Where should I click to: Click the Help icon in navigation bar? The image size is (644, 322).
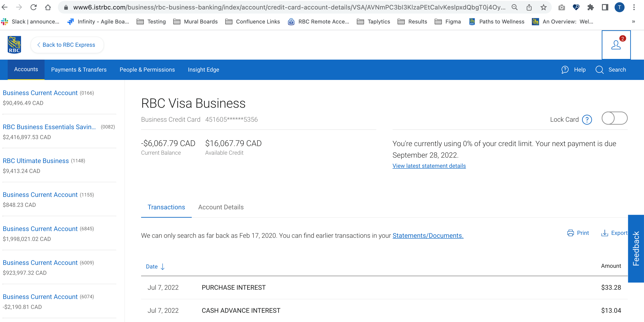point(565,70)
